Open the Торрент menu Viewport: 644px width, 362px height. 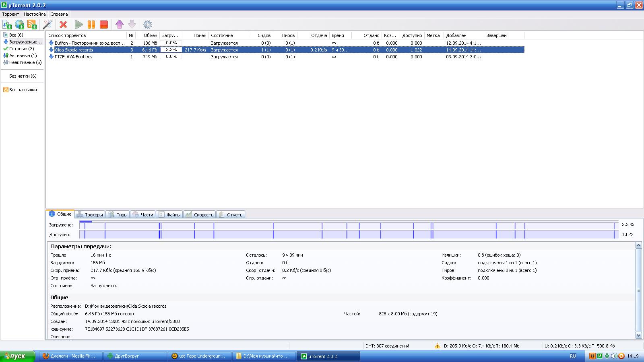point(10,14)
